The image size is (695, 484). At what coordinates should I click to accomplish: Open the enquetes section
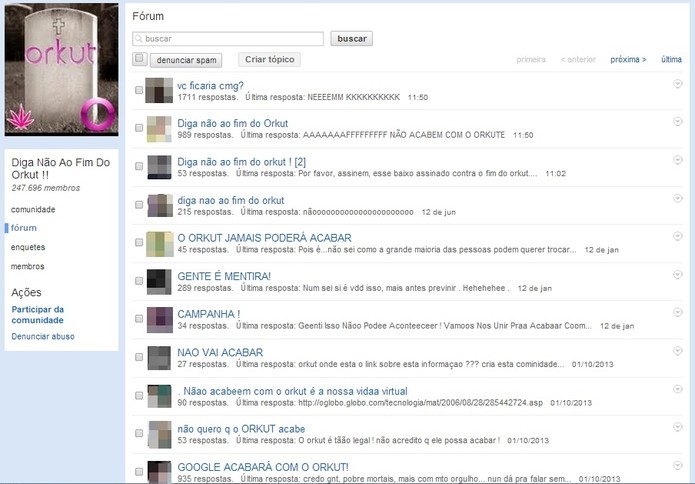click(28, 247)
